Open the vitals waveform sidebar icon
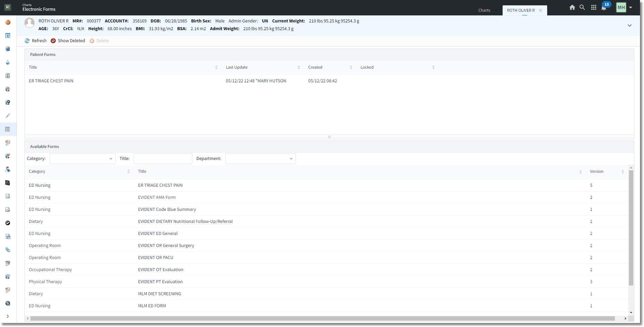The image size is (644, 327). (8, 35)
